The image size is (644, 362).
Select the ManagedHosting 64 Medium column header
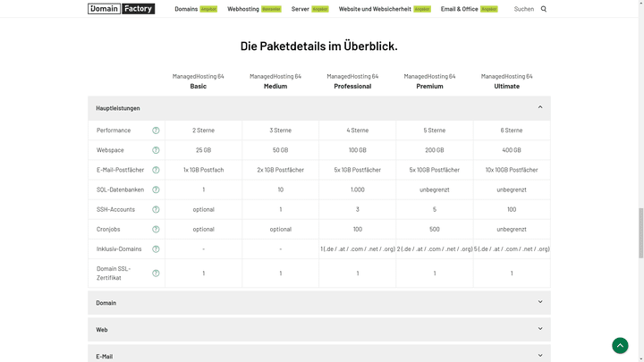[275, 81]
